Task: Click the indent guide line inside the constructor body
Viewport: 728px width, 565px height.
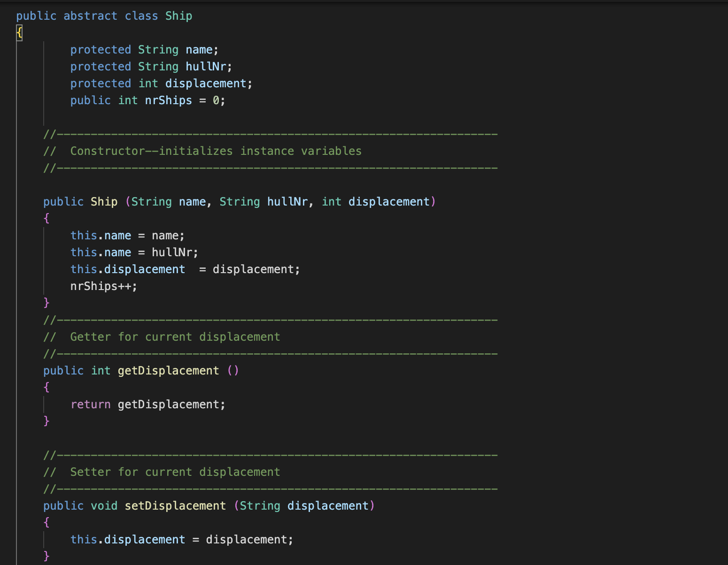Action: click(44, 260)
